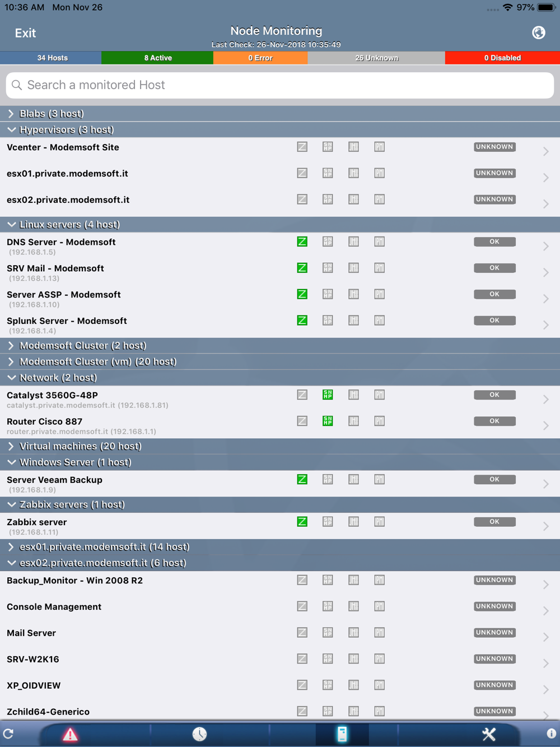Filter by 34 Hosts tab
This screenshot has width=560, height=747.
50,58
